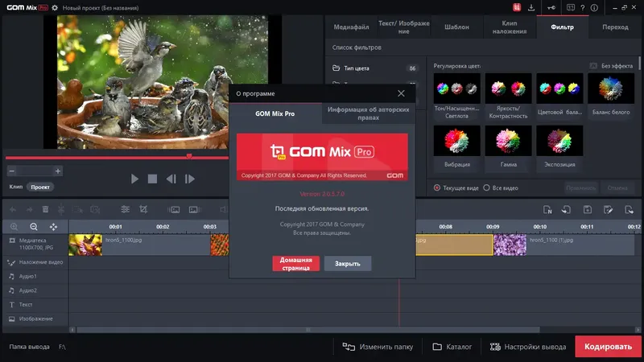Click the Закрыть button in dialog

coord(348,264)
